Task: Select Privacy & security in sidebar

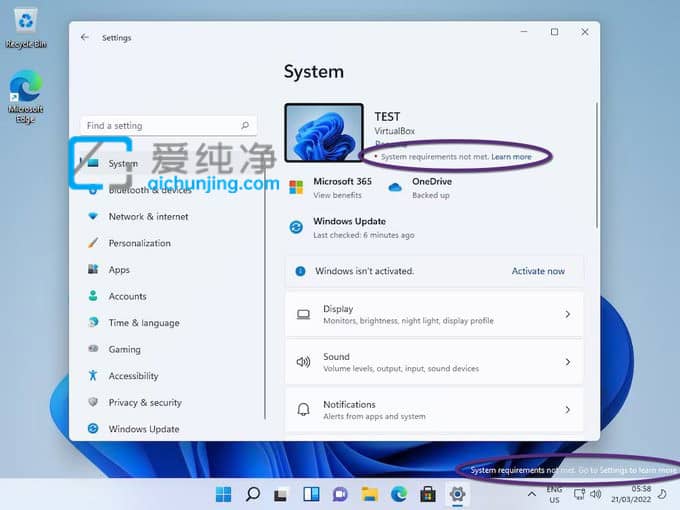Action: [x=145, y=402]
